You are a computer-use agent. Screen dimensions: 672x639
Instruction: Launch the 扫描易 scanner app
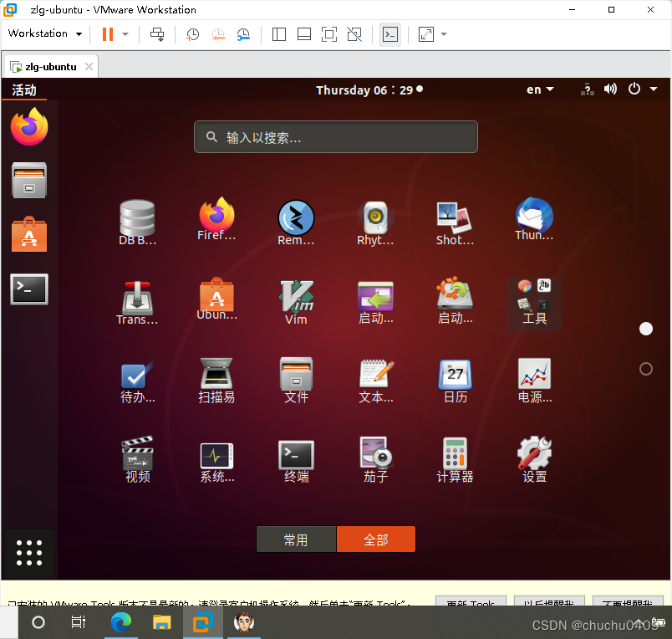coord(216,380)
